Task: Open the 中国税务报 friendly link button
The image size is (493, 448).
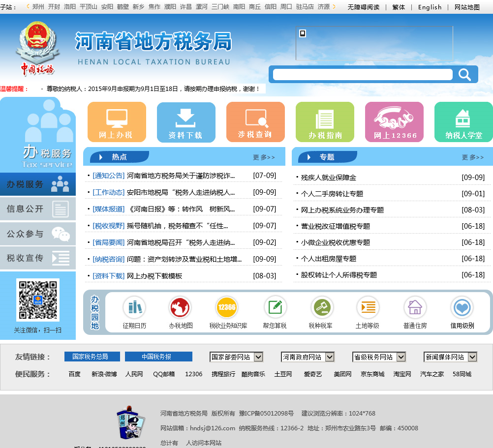Action: click(158, 357)
